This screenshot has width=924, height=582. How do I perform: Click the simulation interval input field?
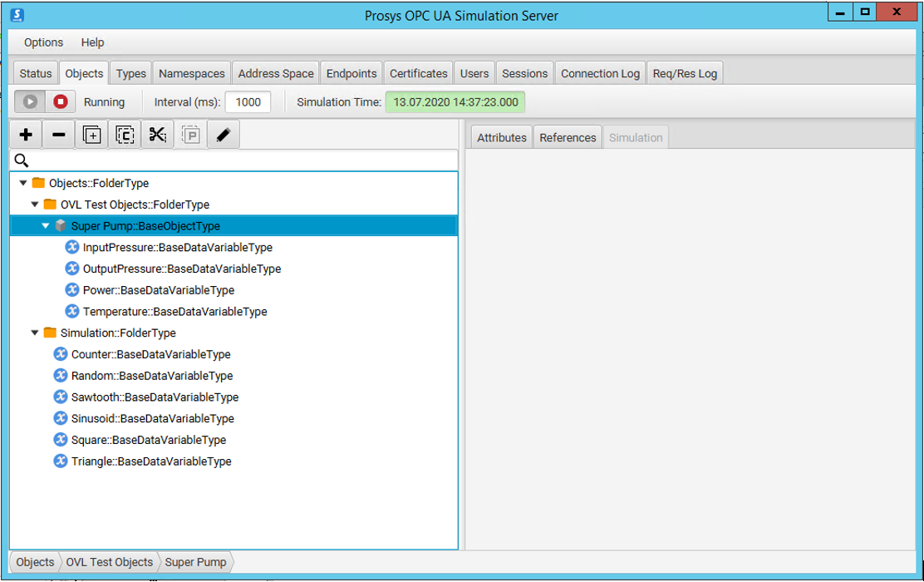(x=248, y=101)
